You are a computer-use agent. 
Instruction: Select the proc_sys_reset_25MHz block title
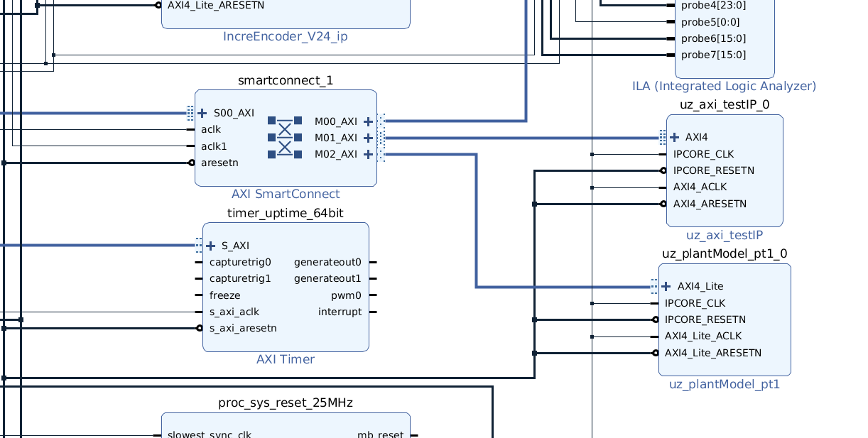point(286,403)
